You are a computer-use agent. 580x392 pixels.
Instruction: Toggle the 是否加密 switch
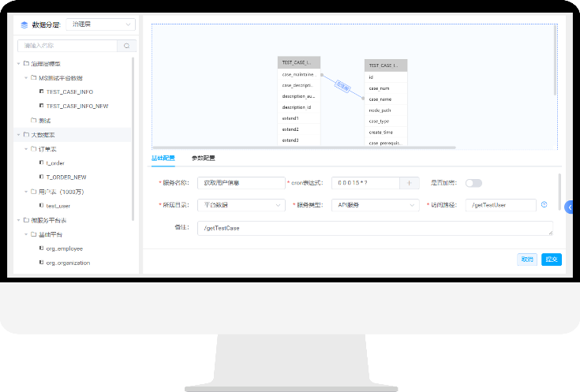[x=473, y=183]
